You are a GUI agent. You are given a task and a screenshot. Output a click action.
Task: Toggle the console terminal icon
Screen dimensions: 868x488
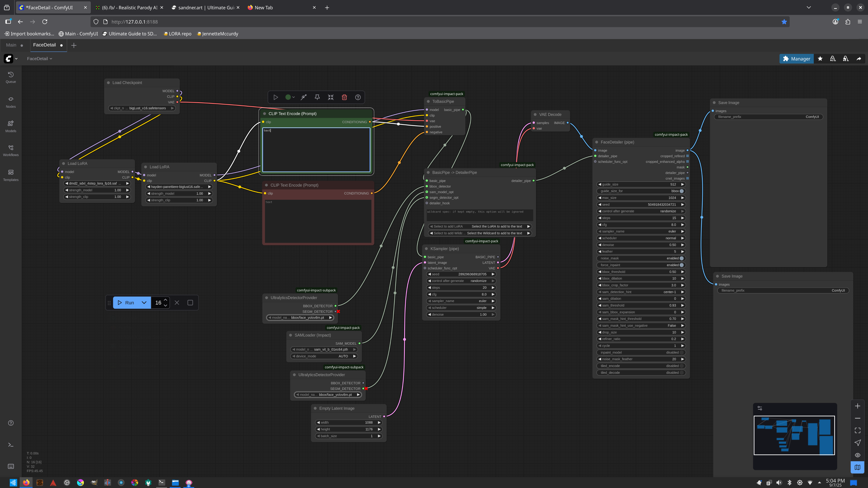click(11, 445)
